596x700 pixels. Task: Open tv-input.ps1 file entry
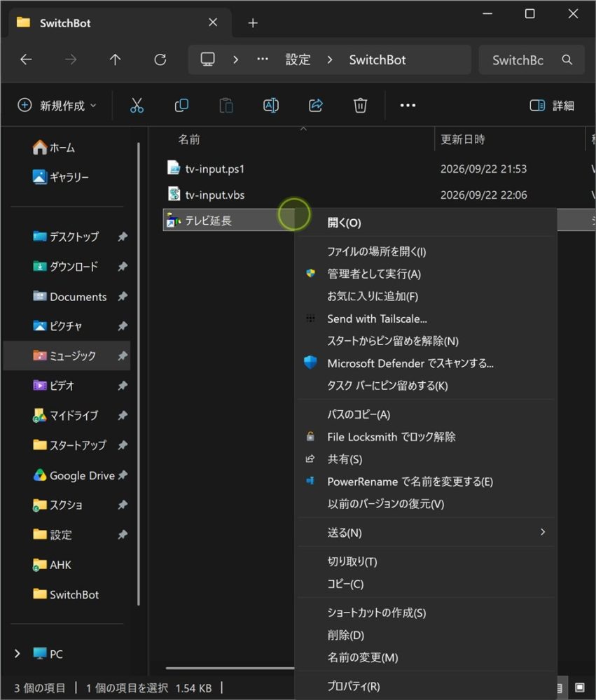tap(214, 169)
